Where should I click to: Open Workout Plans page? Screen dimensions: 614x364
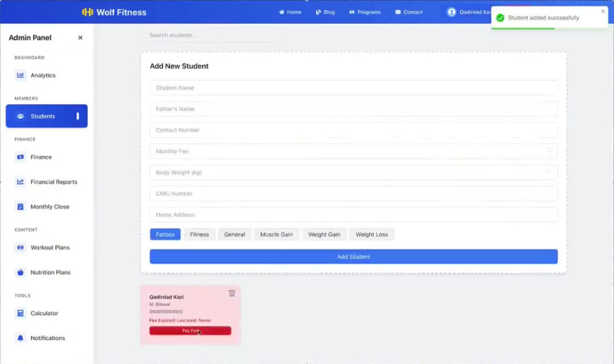(x=50, y=247)
